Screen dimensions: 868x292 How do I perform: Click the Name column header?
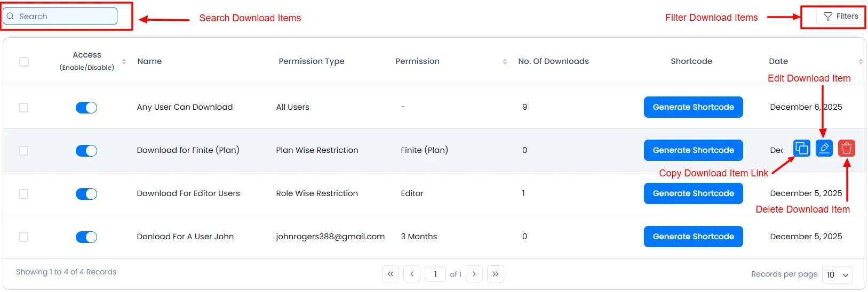149,61
